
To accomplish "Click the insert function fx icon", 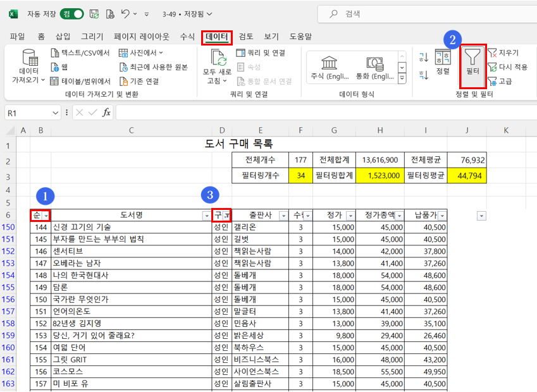I will pos(106,113).
